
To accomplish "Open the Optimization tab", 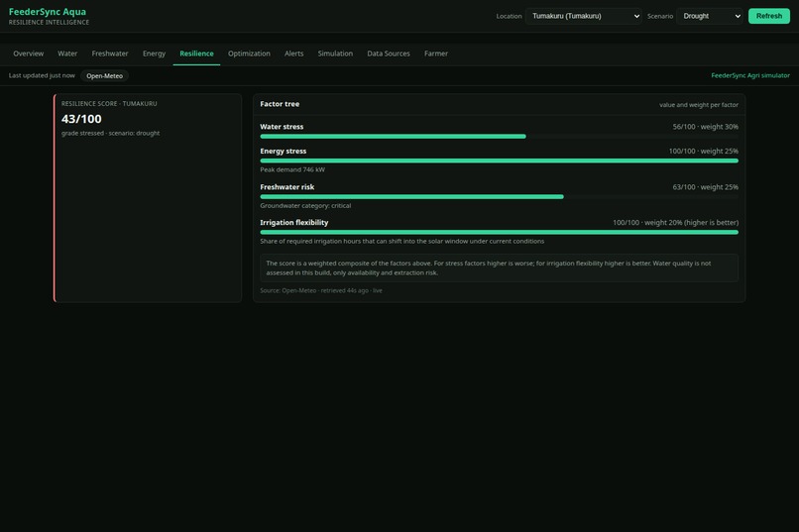I will click(249, 53).
